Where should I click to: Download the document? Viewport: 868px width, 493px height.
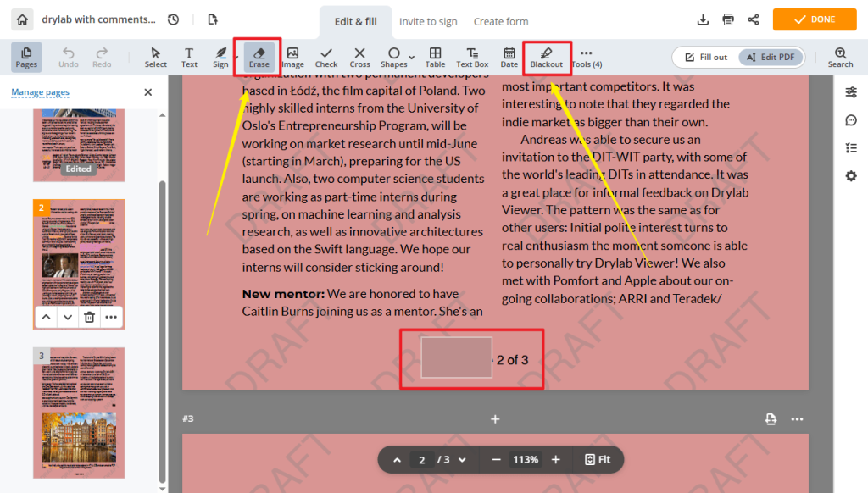tap(703, 20)
